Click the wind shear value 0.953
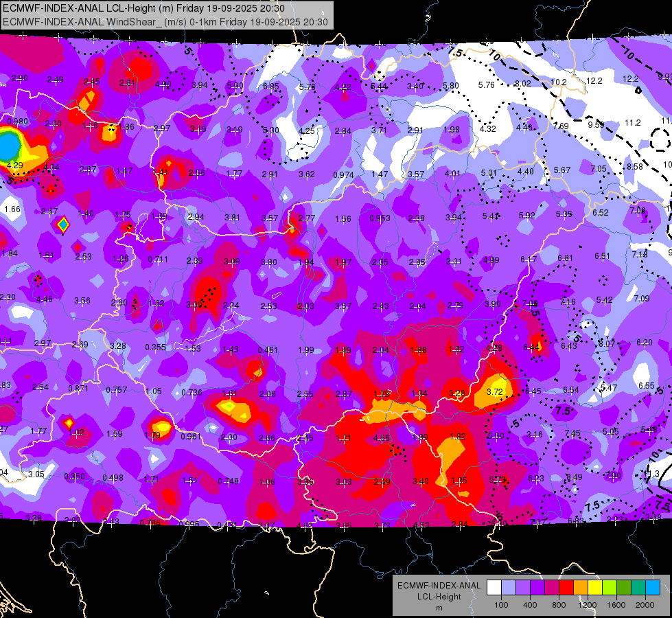672x618 pixels. [380, 218]
